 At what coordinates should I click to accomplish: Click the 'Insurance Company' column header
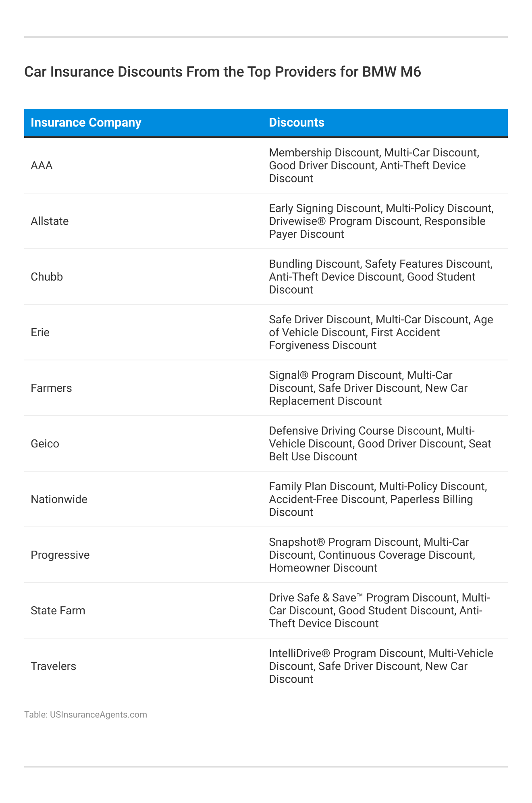click(x=86, y=123)
